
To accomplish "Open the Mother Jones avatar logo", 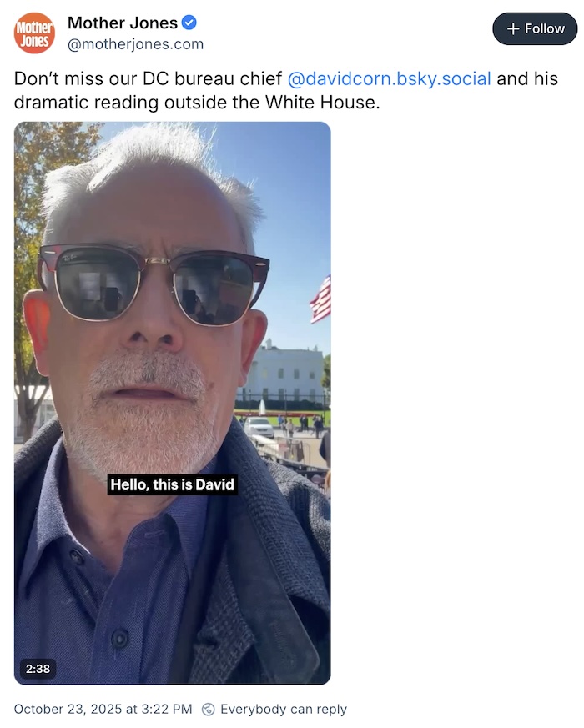I will [34, 33].
